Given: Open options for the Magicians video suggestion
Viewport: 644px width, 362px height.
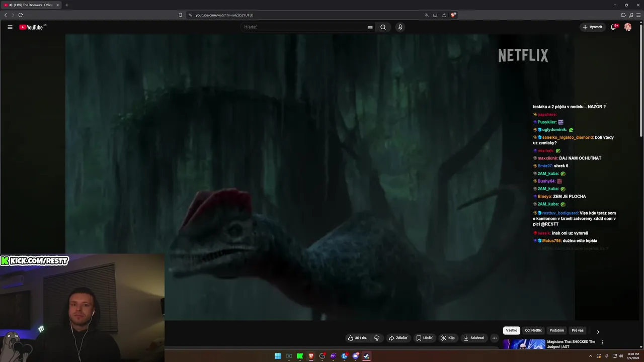Looking at the screenshot, I should (x=602, y=342).
